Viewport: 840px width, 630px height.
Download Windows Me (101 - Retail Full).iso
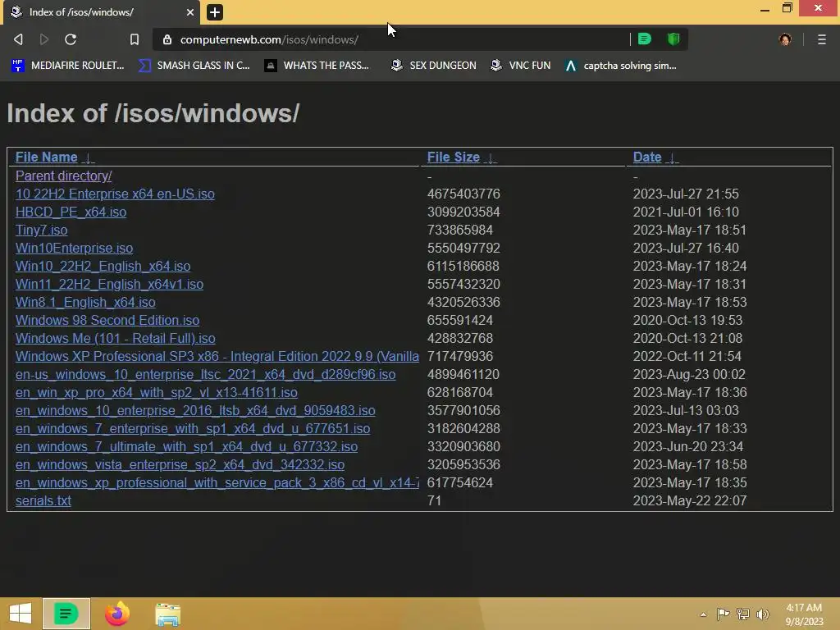click(x=115, y=339)
